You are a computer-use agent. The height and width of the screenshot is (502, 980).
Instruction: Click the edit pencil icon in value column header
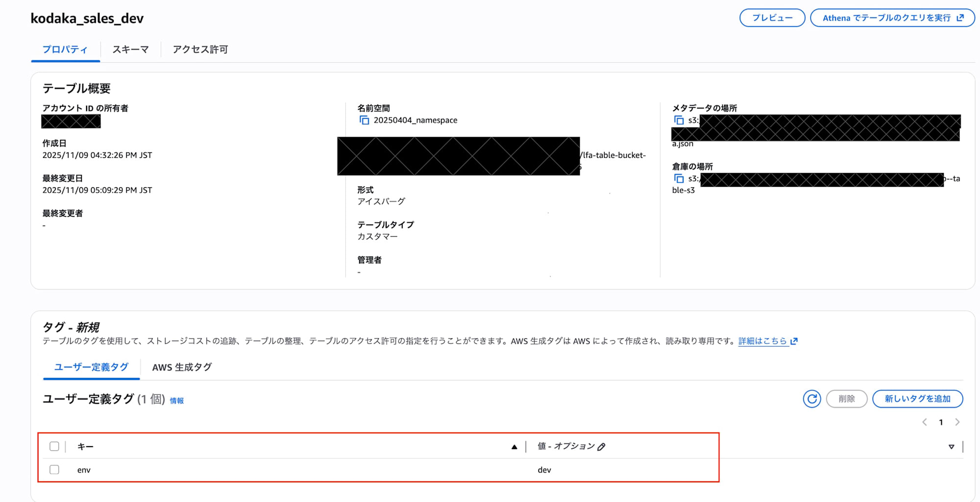point(601,447)
